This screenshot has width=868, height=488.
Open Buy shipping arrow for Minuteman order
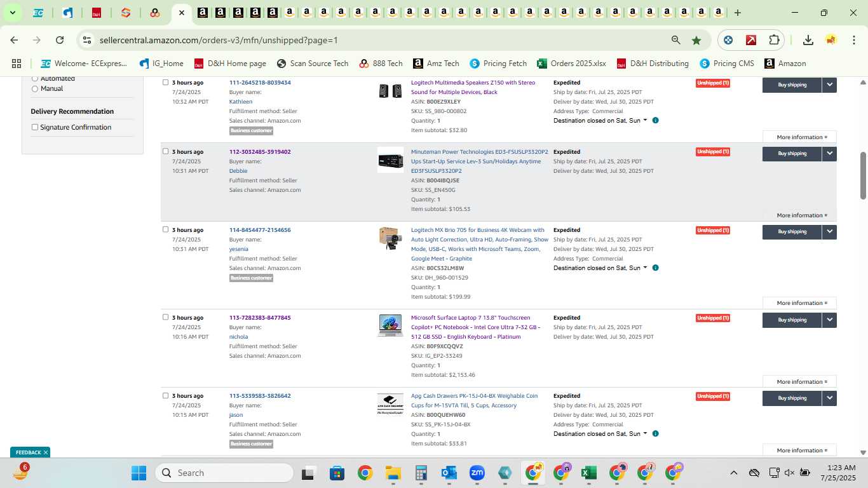tap(829, 154)
